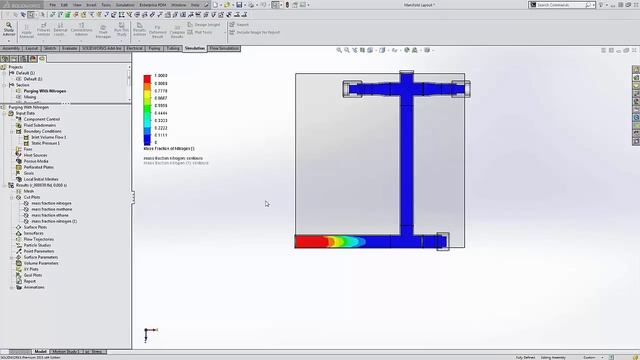
Task: Click the Fluid Subdomains tree icon
Action: tap(18, 125)
